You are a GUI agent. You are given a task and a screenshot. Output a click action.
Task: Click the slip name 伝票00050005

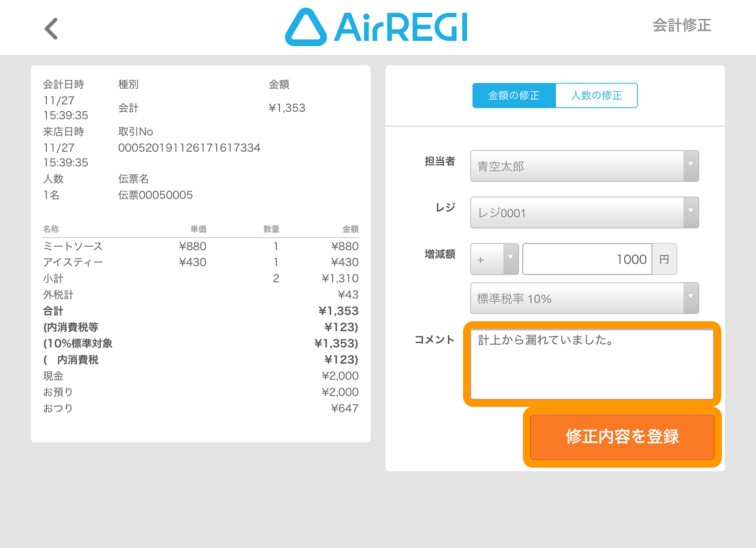155,195
